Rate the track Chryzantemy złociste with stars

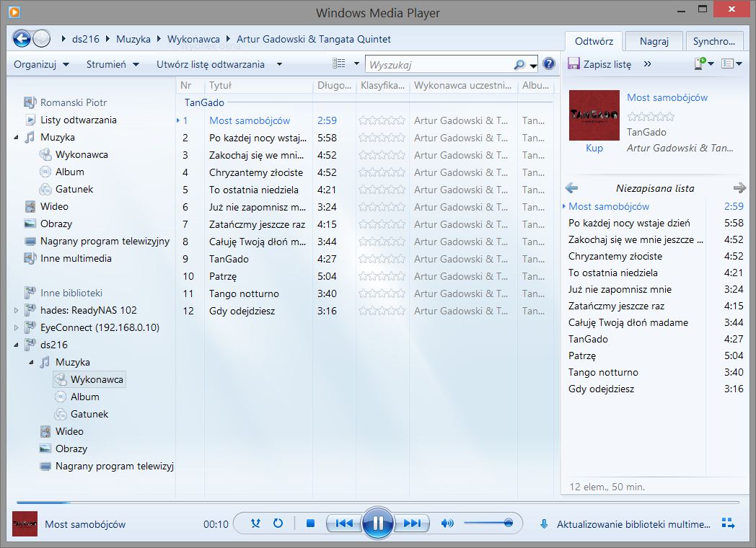click(x=382, y=172)
